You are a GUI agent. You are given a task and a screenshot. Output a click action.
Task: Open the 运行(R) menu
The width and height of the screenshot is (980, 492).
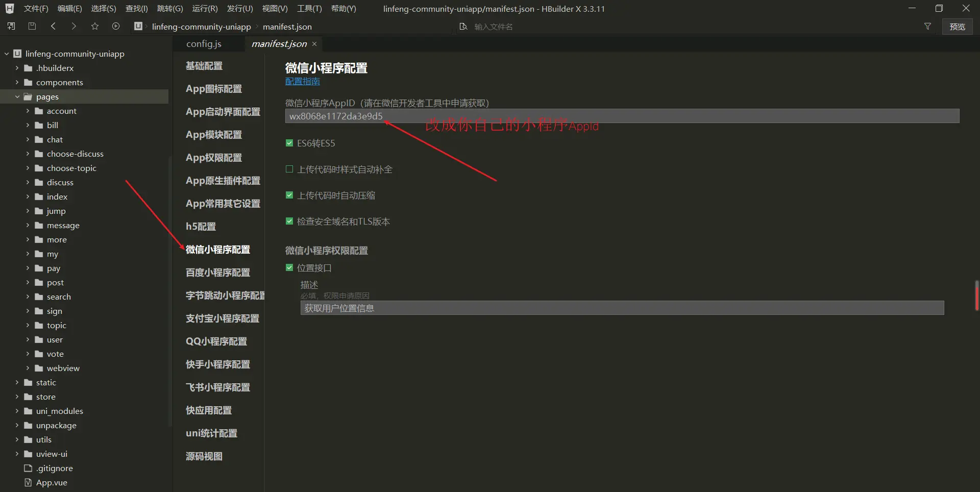[x=205, y=9]
